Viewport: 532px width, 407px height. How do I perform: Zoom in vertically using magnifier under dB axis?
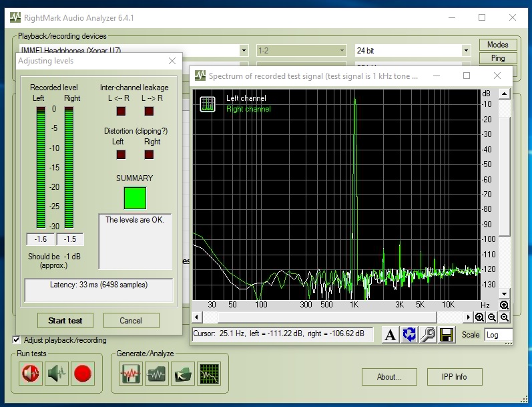504,305
